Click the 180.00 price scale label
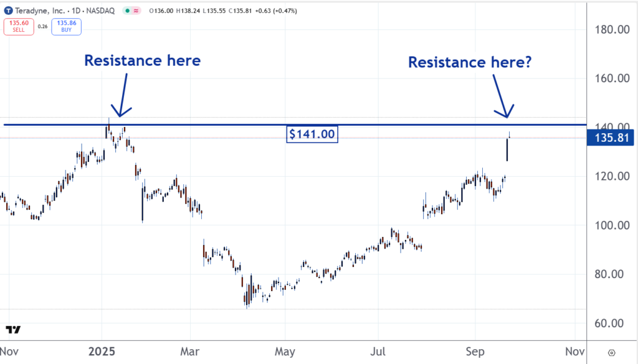638x364 pixels. (x=610, y=29)
